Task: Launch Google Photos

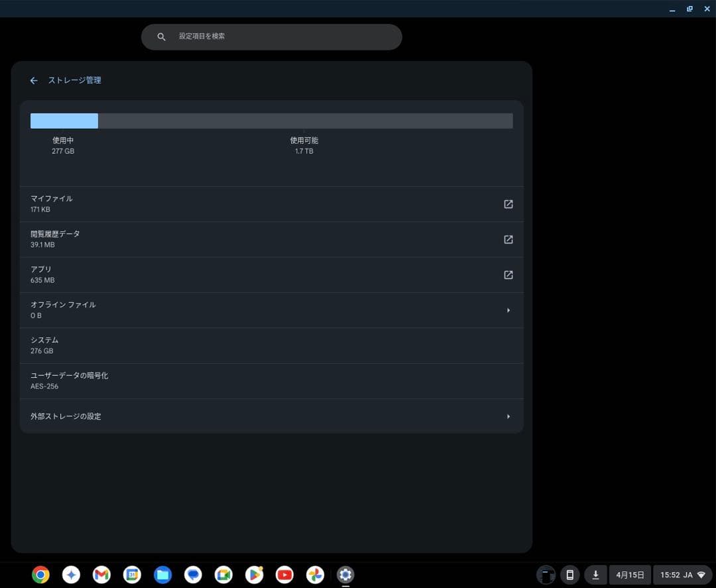Action: point(315,575)
